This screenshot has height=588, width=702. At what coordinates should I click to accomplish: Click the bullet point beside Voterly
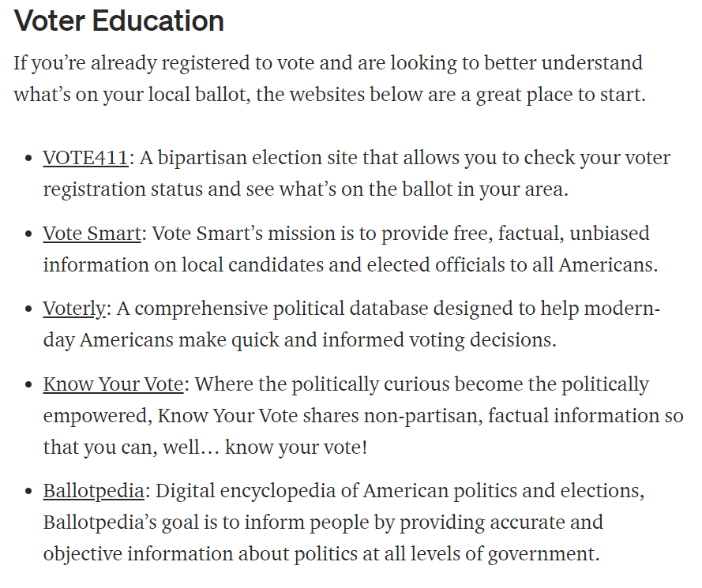(x=29, y=309)
